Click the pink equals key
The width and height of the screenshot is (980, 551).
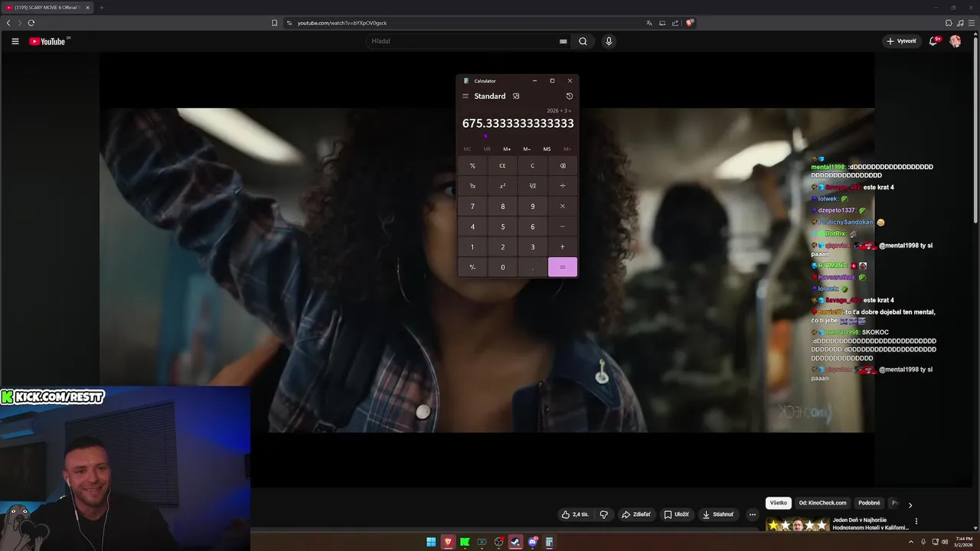(563, 267)
